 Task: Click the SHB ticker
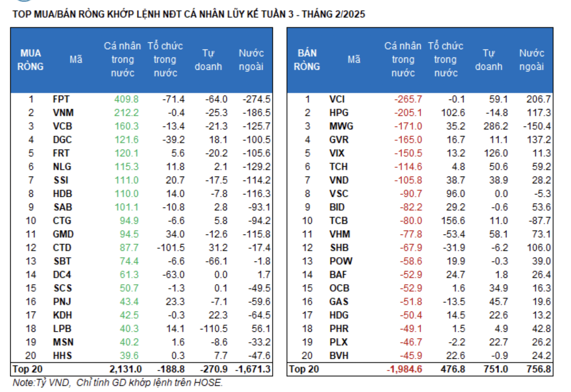pyautogui.click(x=339, y=248)
